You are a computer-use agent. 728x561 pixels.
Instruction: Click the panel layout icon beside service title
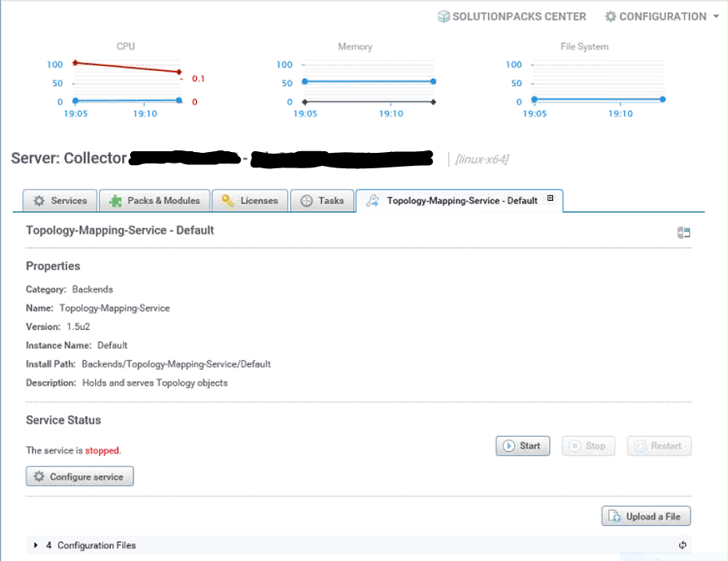click(x=683, y=233)
